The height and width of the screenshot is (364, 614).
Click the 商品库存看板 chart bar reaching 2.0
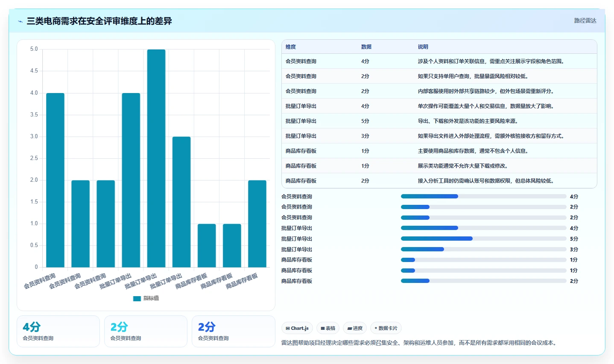[x=257, y=224]
